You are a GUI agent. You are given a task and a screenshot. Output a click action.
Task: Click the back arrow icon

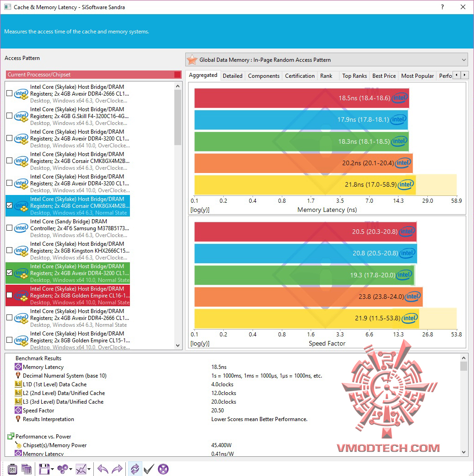(102, 469)
